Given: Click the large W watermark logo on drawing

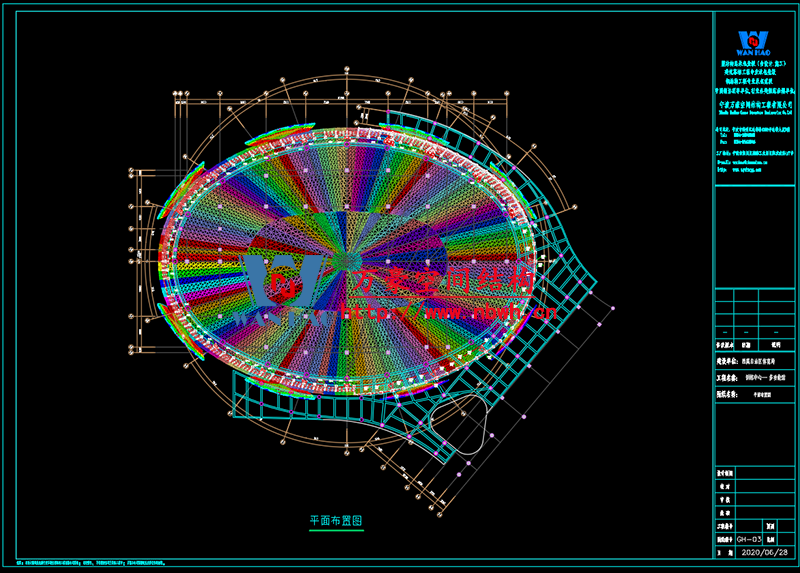Looking at the screenshot, I should tap(284, 282).
